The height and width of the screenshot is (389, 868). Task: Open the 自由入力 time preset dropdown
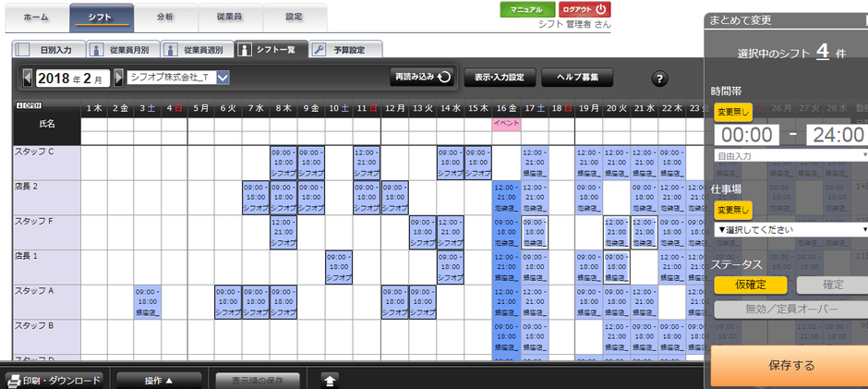tap(791, 156)
